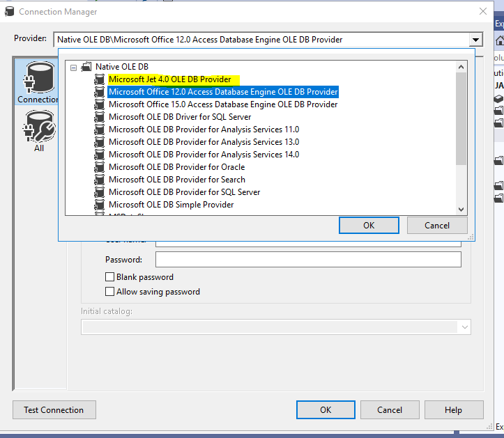Cancel the provider selection popup

[437, 225]
